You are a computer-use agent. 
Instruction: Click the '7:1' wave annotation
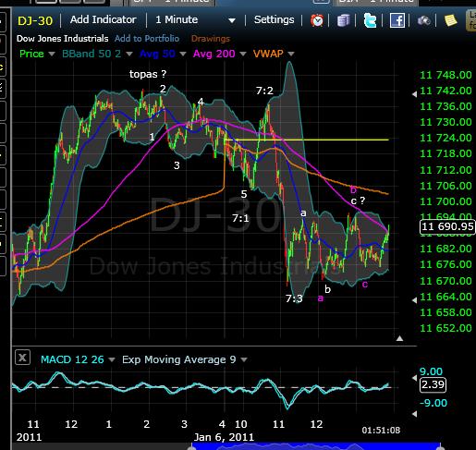[240, 218]
